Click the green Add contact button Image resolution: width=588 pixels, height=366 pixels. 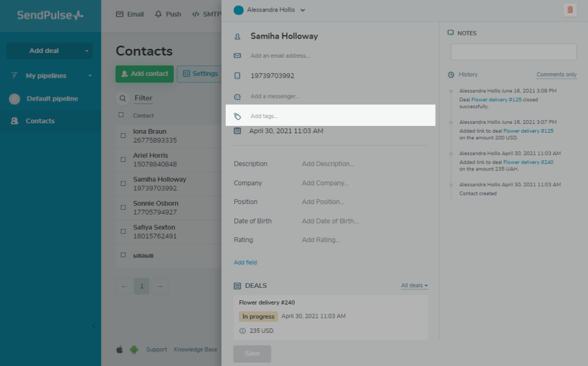coord(144,74)
